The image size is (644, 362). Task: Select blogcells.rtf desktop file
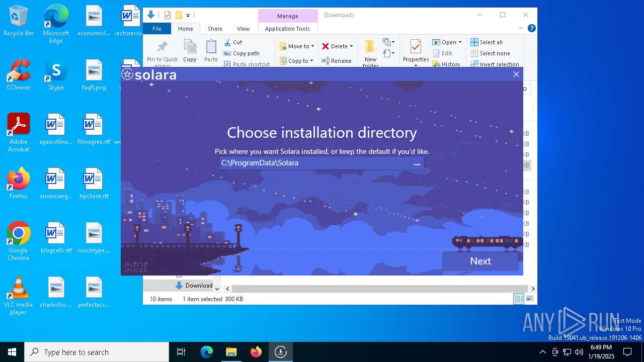pos(56,238)
